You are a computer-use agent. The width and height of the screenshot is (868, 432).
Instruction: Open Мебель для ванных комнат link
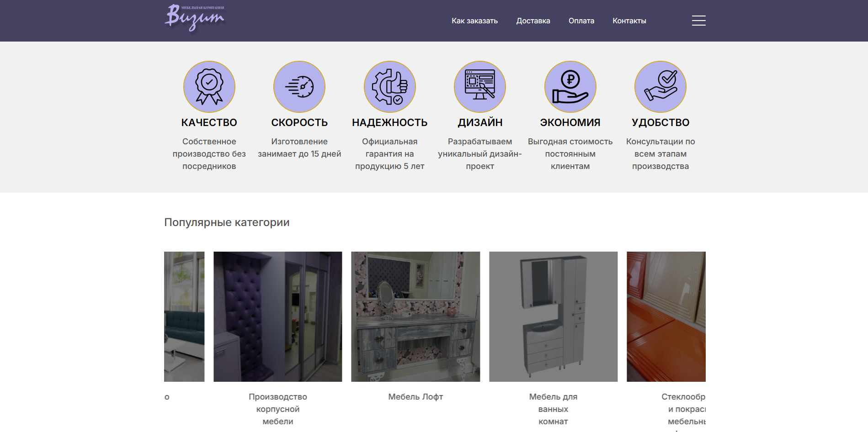click(x=553, y=409)
